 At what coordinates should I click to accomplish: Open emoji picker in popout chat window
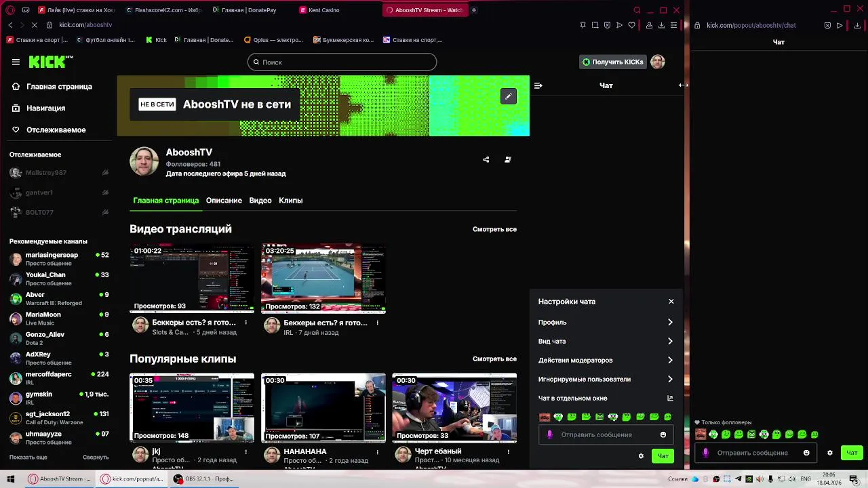coord(806,453)
